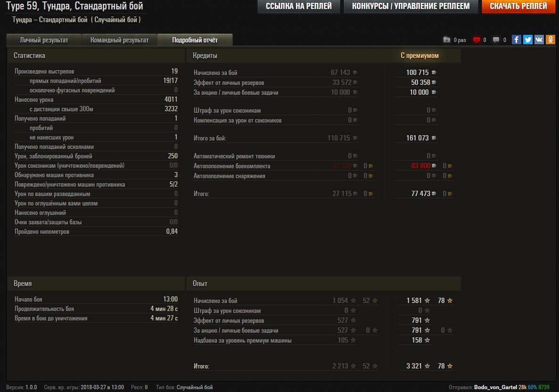Click the Начало боя time 13:00
The width and height of the screenshot is (559, 392).
[x=171, y=299]
